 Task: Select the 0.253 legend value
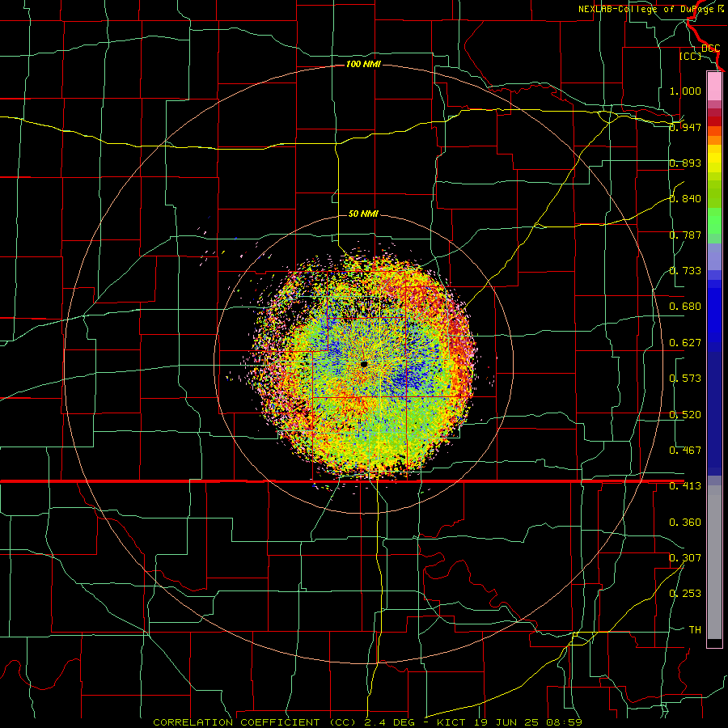pos(685,594)
